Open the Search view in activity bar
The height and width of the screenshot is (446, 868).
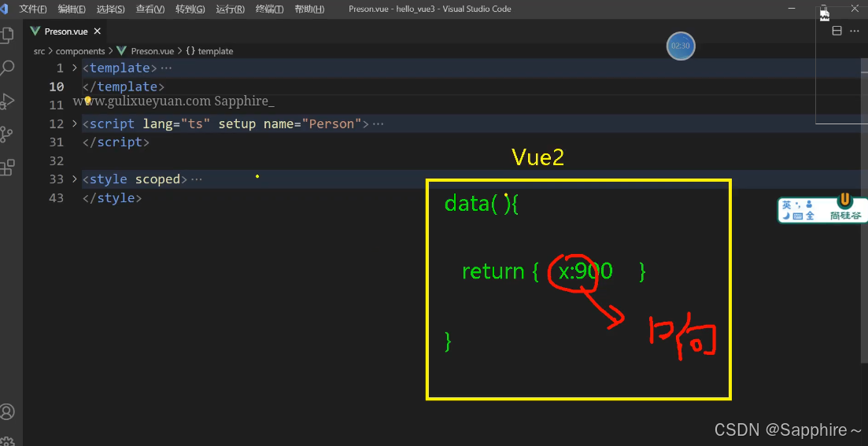[x=6, y=68]
